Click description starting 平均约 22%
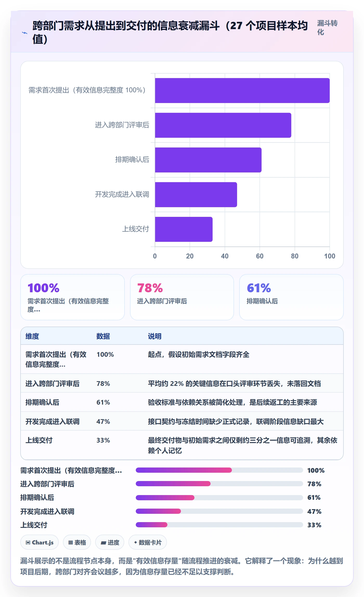 click(x=234, y=384)
